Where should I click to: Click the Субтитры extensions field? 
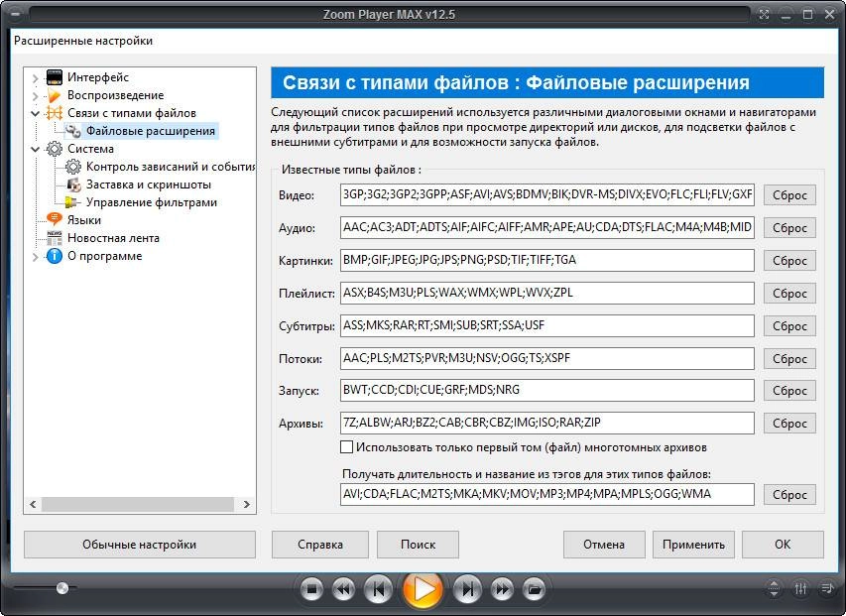547,325
